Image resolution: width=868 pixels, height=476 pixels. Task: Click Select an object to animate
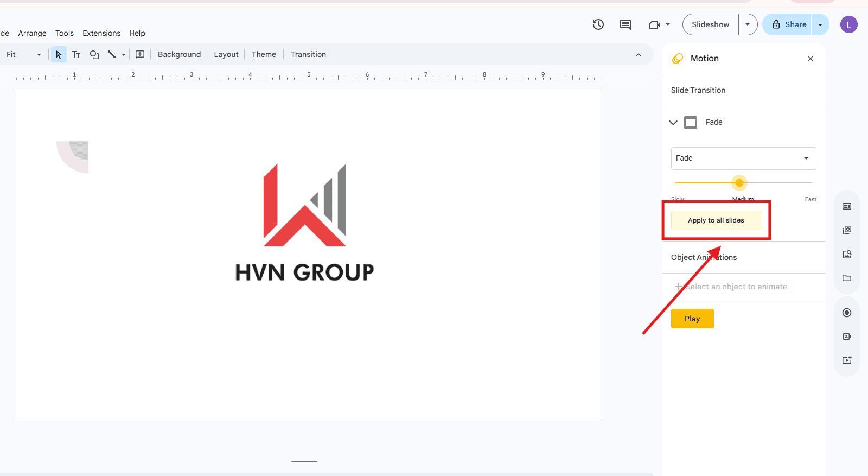pos(732,287)
